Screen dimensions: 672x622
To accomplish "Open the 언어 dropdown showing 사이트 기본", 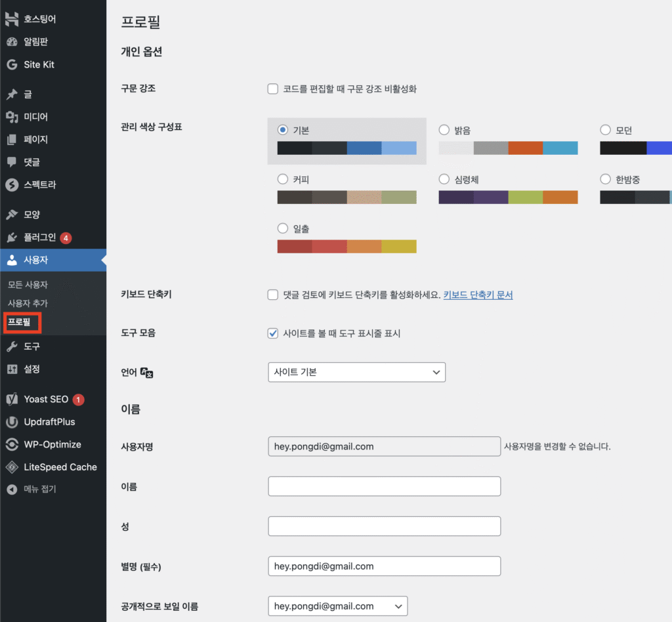I will coord(356,372).
